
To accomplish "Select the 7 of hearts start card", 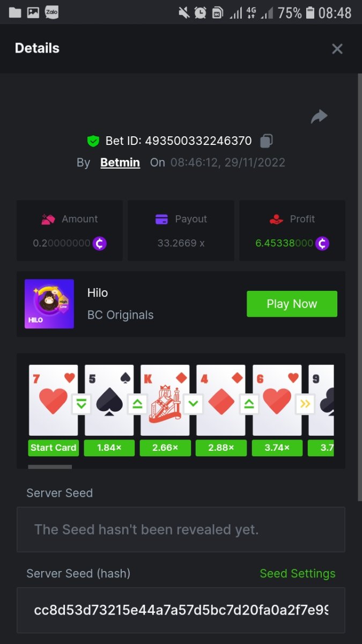I will point(53,400).
